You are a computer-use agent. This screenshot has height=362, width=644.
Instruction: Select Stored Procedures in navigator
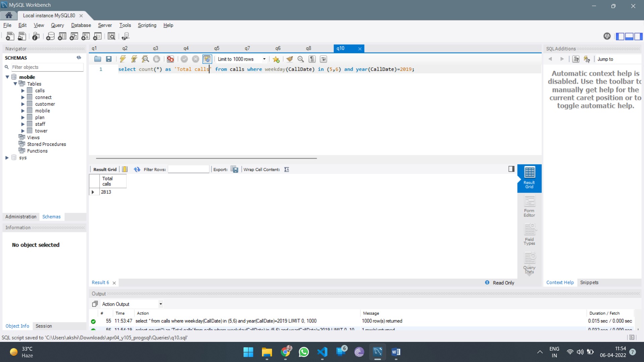tap(47, 144)
